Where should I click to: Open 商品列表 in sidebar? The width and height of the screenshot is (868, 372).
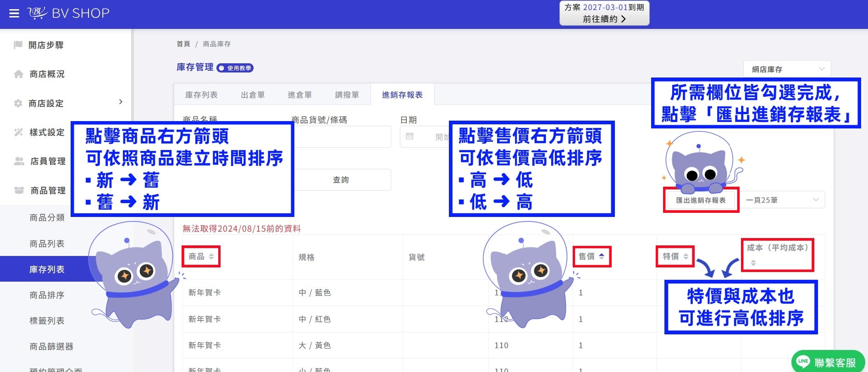click(x=47, y=244)
